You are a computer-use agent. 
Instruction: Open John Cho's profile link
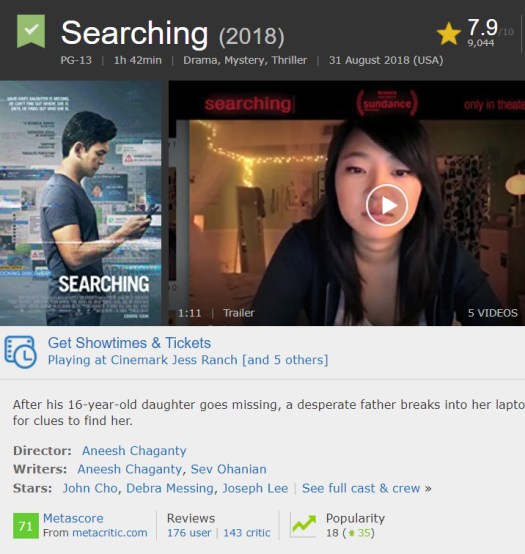tap(90, 488)
